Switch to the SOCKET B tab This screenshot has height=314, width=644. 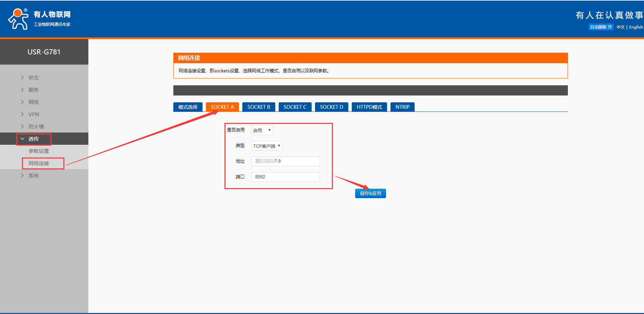pos(259,107)
